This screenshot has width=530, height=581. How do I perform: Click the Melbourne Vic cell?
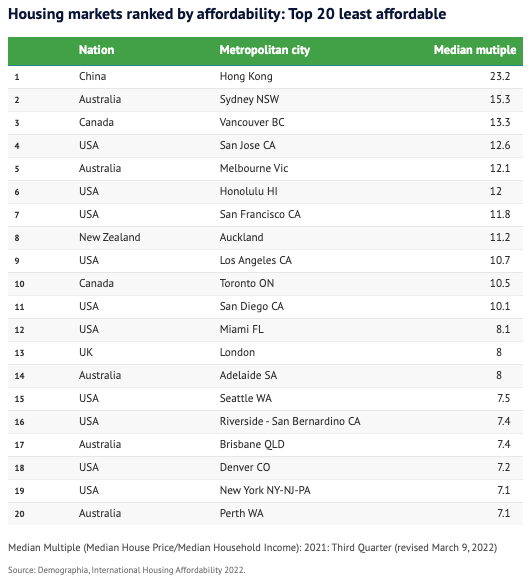point(254,168)
